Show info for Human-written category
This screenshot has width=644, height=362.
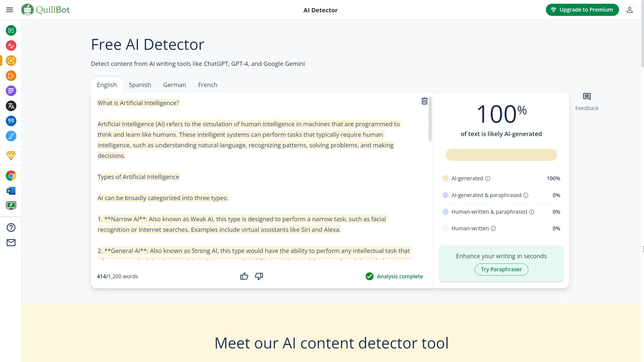coord(493,229)
